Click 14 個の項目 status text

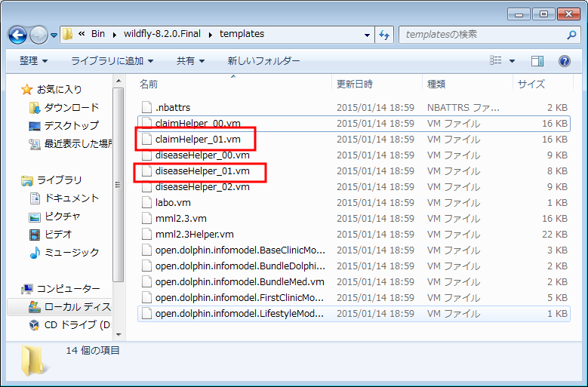click(93, 350)
